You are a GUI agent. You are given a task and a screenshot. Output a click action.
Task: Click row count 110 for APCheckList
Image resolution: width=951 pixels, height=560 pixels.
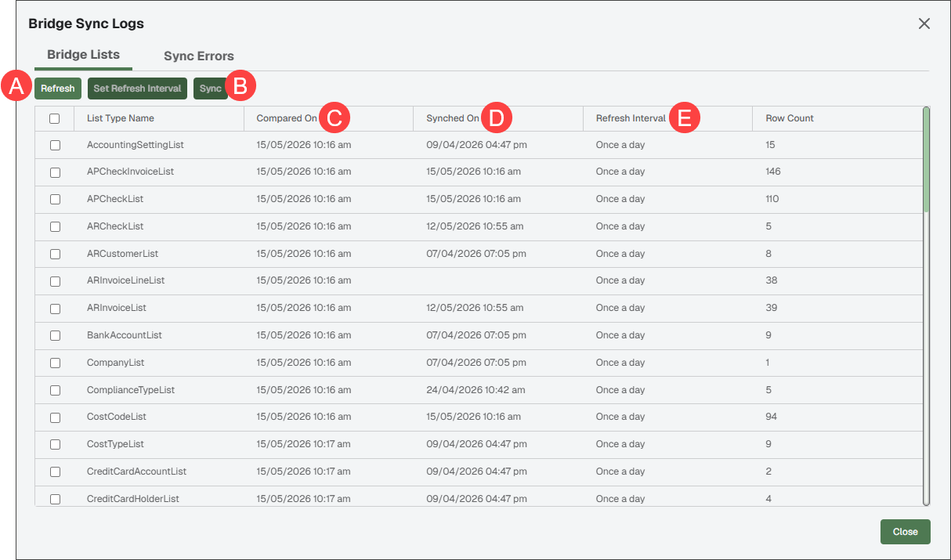(x=772, y=199)
